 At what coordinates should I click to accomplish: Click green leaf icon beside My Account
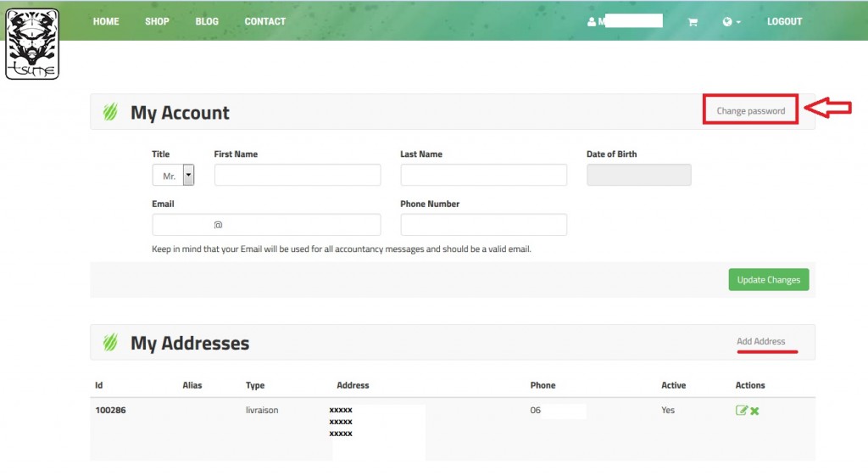110,112
